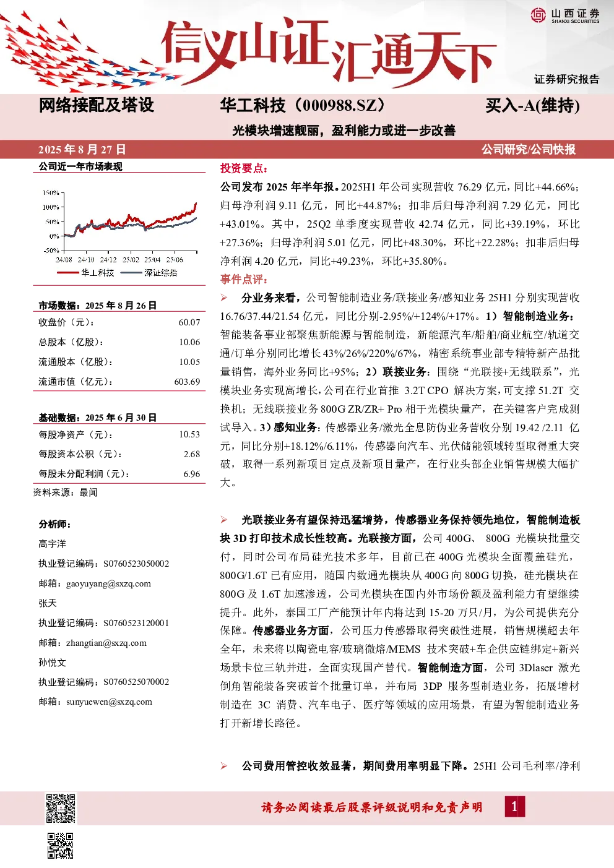The image size is (614, 868).
Task: Click 资料来源：最闻 note
Action: point(66,492)
